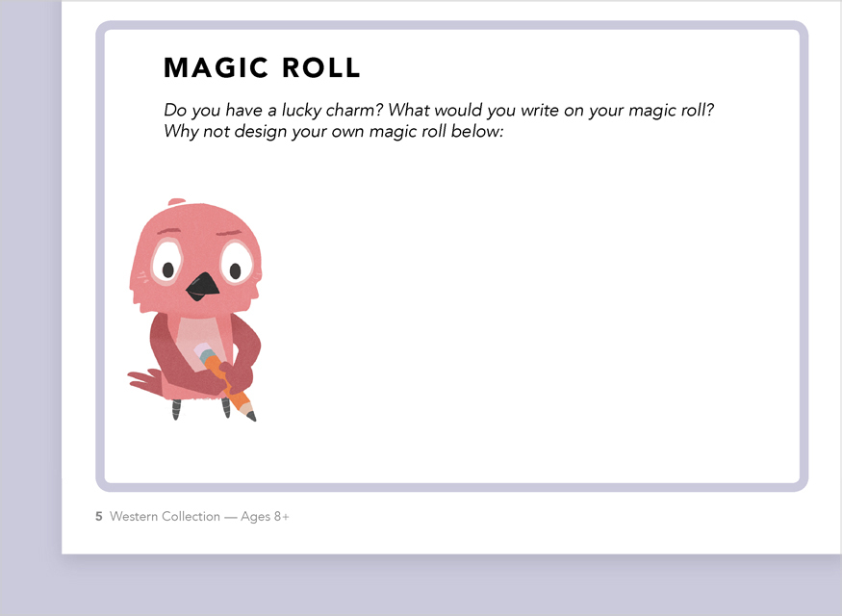Click the 'Western Collection — Ages 8+' footer text
The height and width of the screenshot is (616, 842).
199,517
